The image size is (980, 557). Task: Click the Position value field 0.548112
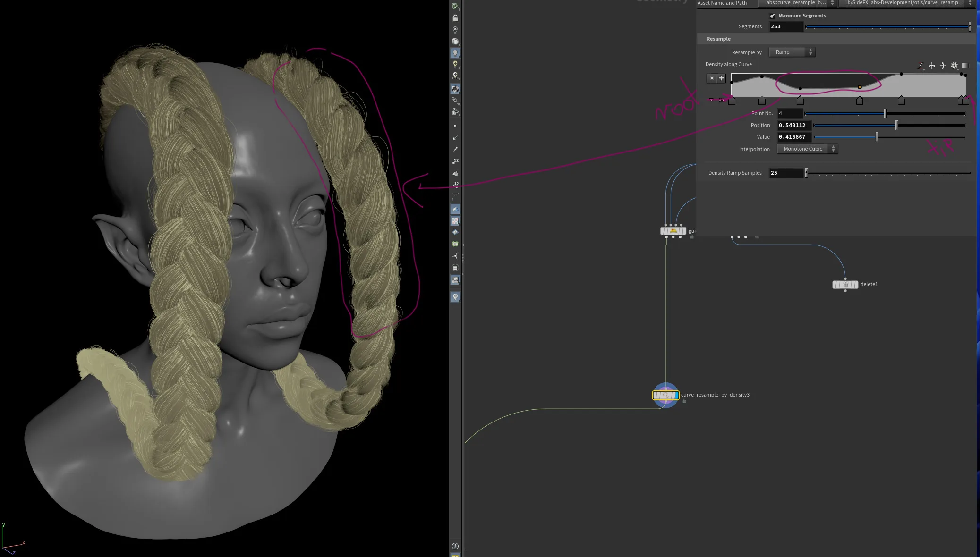coord(794,125)
